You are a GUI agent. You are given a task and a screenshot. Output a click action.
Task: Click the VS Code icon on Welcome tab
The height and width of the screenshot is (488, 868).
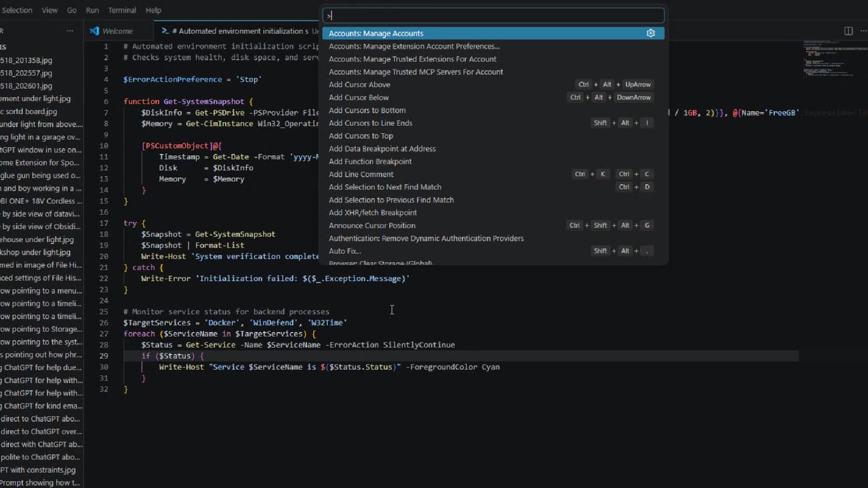[x=94, y=31]
